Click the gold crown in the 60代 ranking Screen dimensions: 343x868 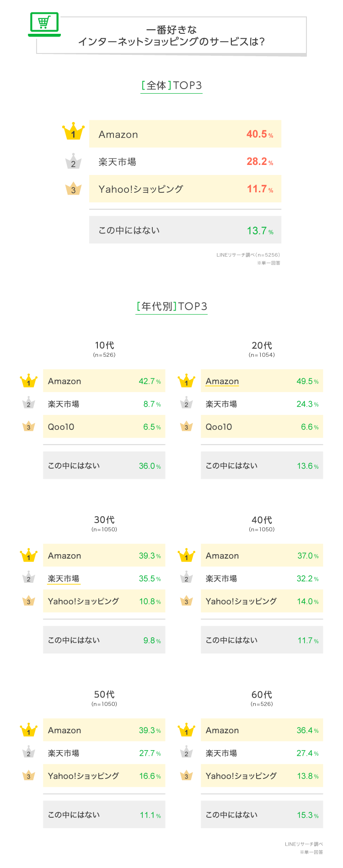tap(187, 730)
